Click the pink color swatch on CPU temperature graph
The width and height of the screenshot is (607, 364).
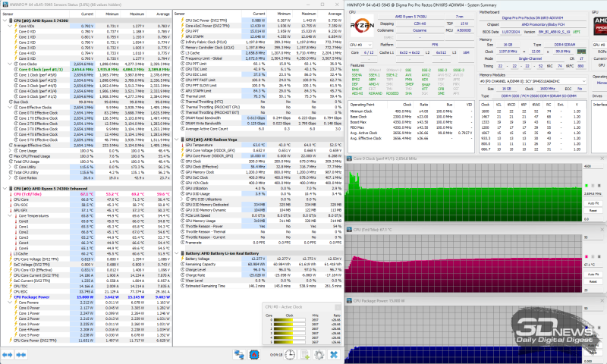587,257
